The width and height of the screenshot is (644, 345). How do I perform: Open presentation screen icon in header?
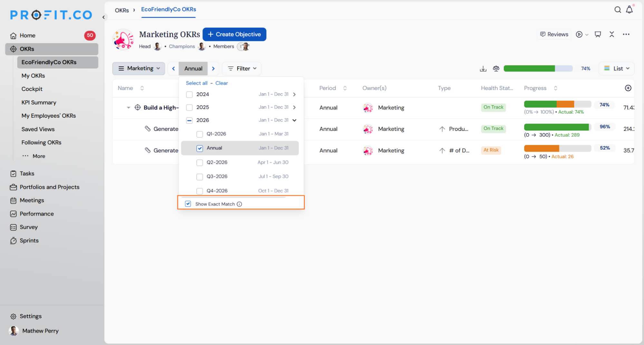(598, 34)
